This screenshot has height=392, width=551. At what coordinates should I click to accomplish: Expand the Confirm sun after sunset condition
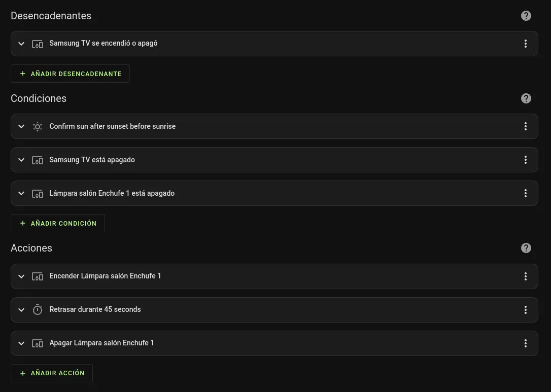[21, 126]
